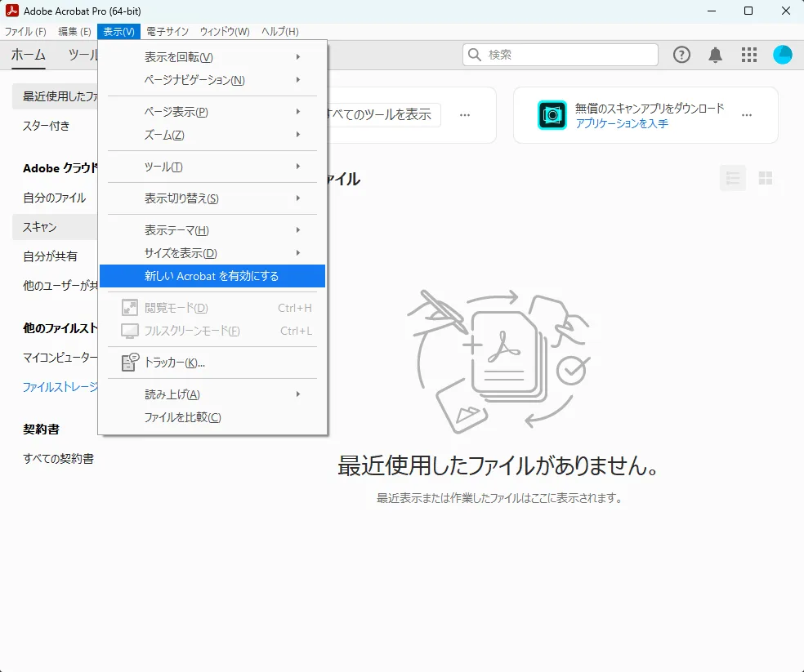Select スキャン in the sidebar

point(55,227)
